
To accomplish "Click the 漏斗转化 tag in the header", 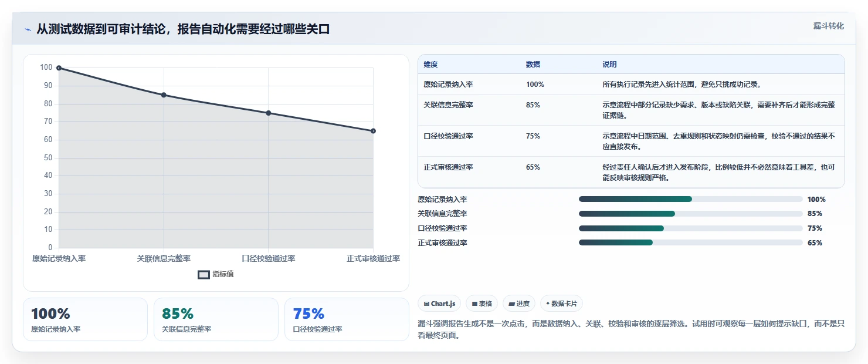I will click(x=829, y=26).
